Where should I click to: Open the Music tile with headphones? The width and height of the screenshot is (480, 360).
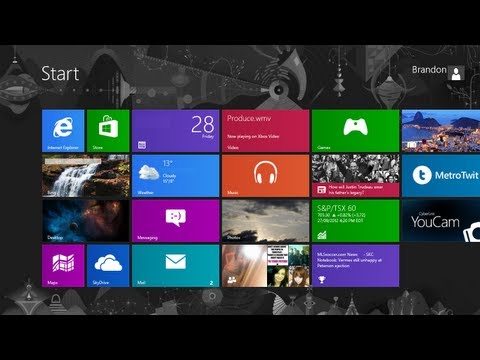[266, 176]
